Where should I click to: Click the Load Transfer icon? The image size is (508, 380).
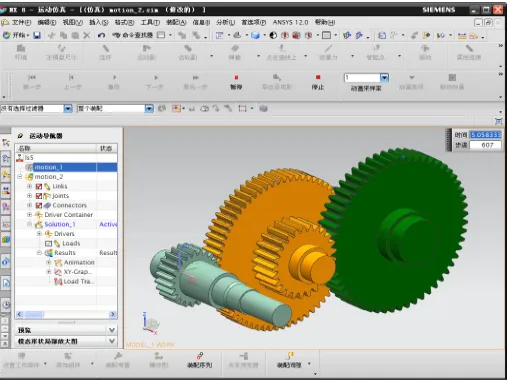click(x=58, y=282)
